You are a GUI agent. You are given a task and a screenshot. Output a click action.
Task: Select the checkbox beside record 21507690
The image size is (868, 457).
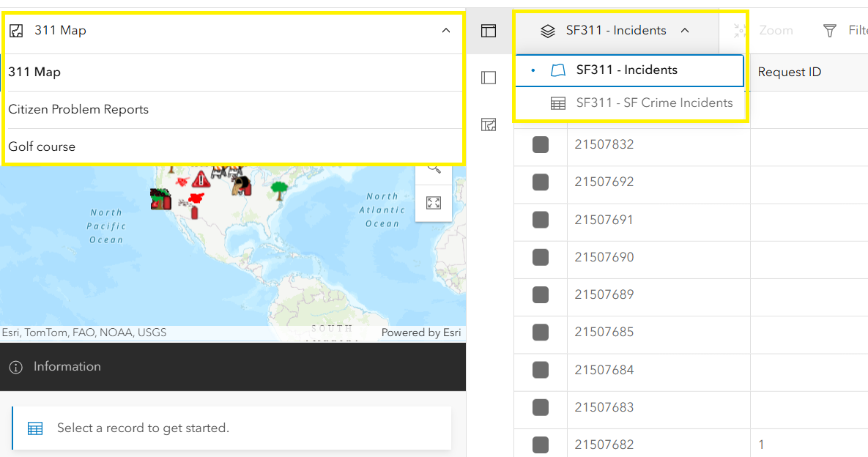click(x=541, y=258)
